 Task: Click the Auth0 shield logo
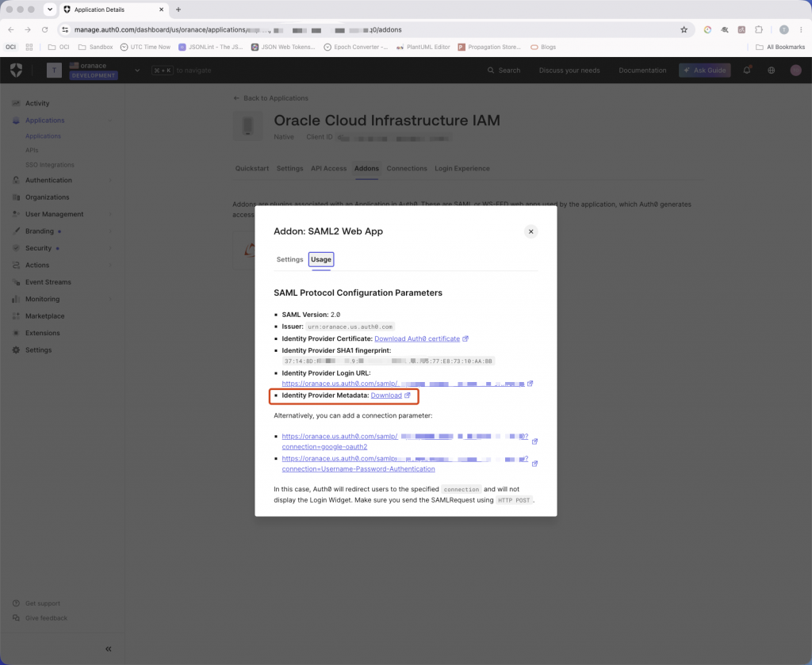[16, 70]
